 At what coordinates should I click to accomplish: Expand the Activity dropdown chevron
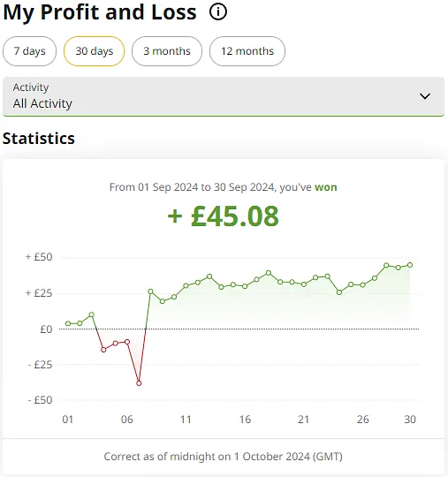coord(425,96)
